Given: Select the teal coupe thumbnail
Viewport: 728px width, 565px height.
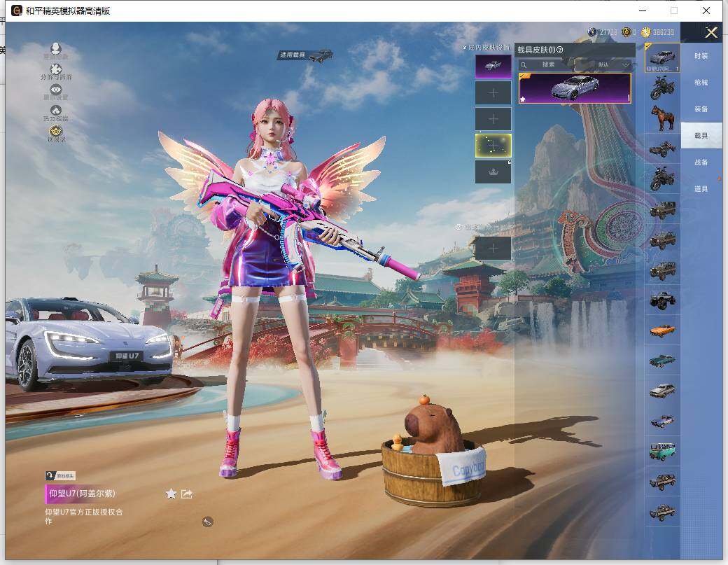Looking at the screenshot, I should click(662, 361).
